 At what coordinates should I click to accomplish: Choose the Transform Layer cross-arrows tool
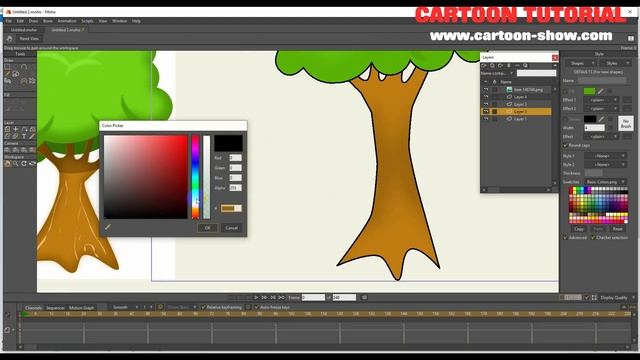[16, 129]
